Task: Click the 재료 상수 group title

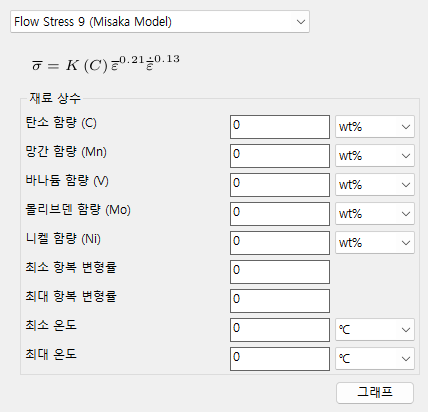Action: 55,98
